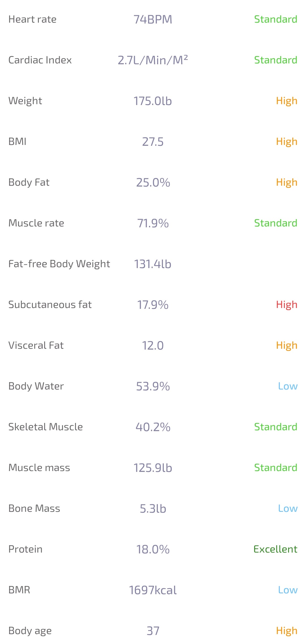
Task: Tap the Standard status beside Heart rate
Action: [x=276, y=19]
